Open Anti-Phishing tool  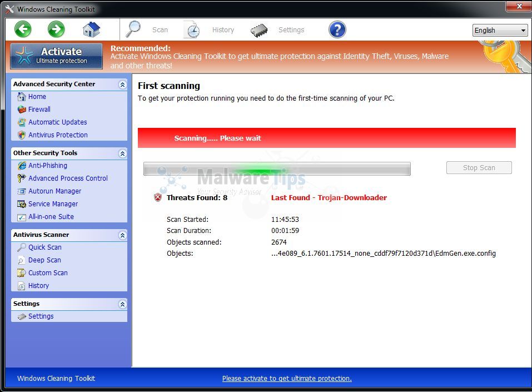tap(48, 165)
